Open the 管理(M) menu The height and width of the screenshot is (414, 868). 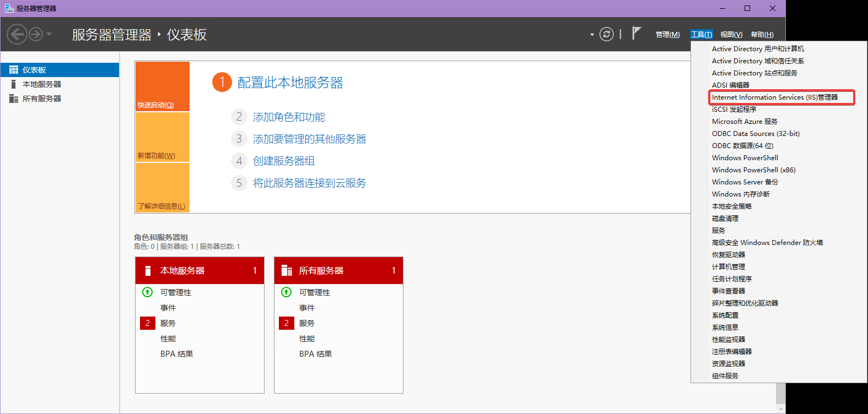pyautogui.click(x=667, y=35)
